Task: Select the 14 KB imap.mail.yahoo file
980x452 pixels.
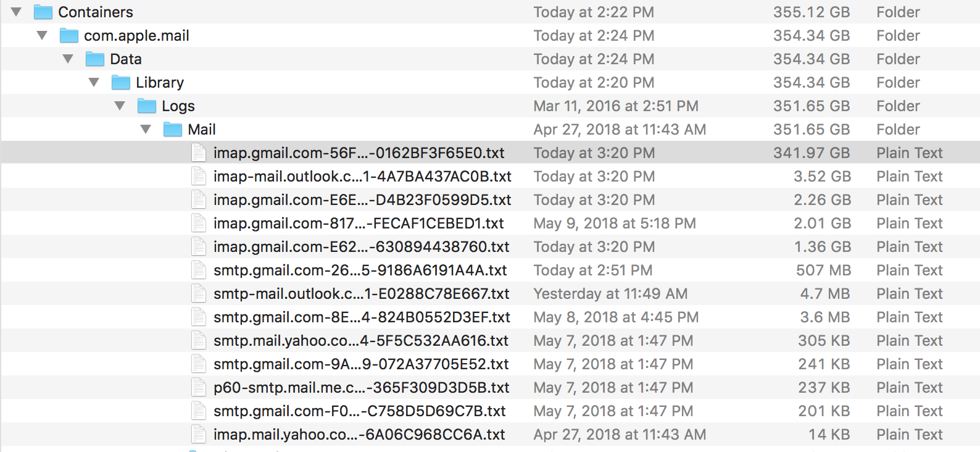Action: [359, 435]
